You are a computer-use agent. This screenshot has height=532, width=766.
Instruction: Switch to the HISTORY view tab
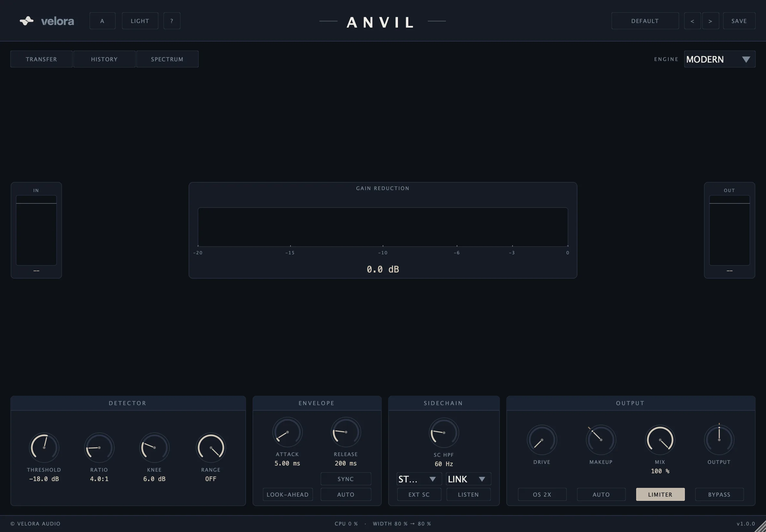pos(105,59)
